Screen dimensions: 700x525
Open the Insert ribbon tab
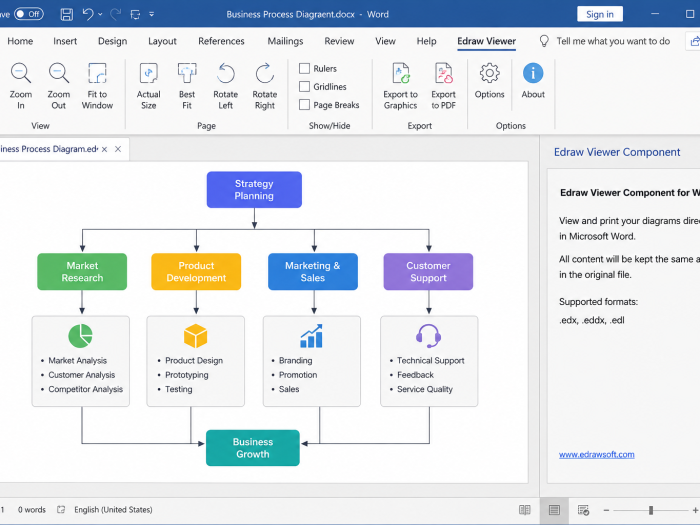point(65,41)
